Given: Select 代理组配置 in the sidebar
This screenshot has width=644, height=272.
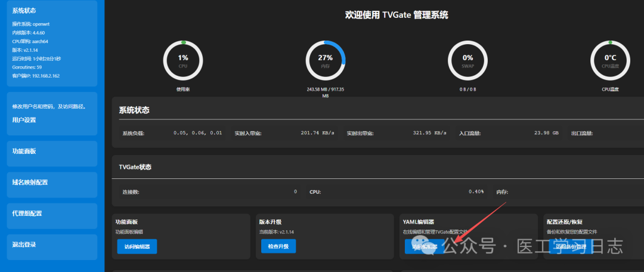Looking at the screenshot, I should pyautogui.click(x=27, y=214).
